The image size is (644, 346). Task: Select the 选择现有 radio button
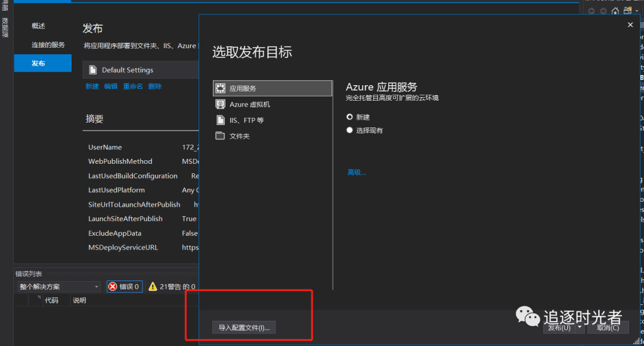[349, 130]
